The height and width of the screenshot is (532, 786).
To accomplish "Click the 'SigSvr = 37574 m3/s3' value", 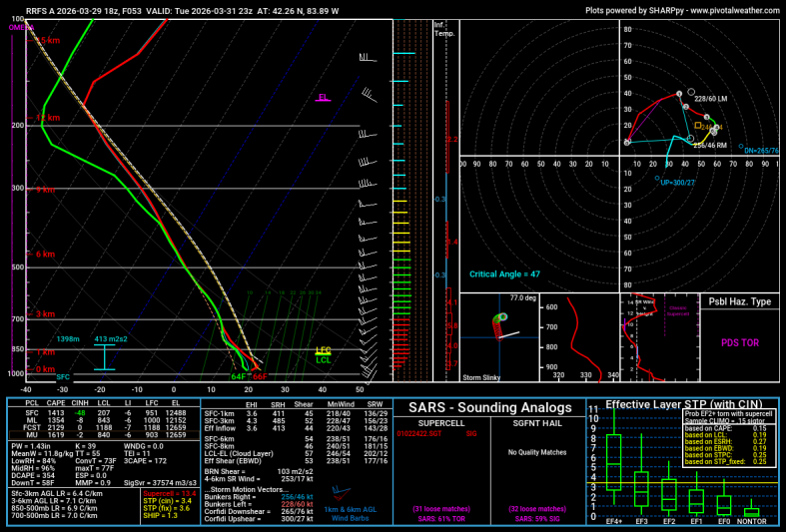I will click(x=160, y=483).
